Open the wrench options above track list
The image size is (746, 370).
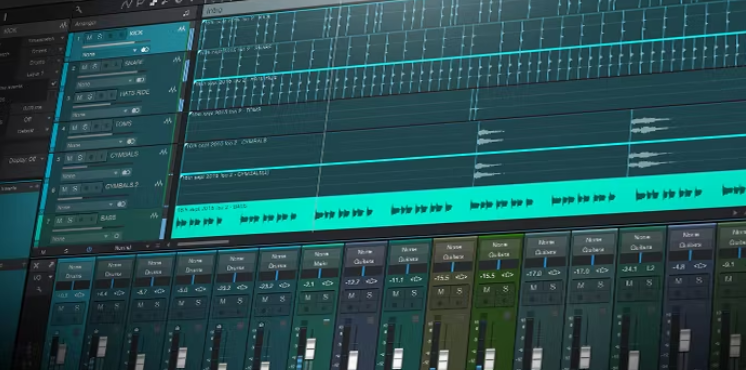coord(79,10)
